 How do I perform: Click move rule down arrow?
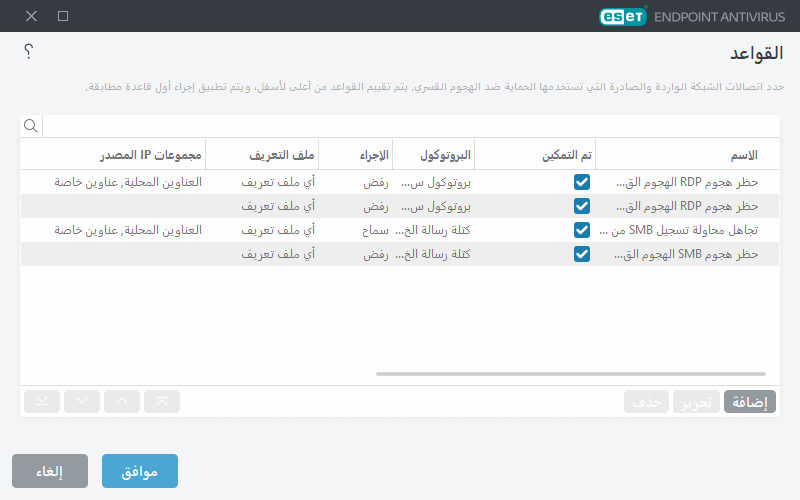coord(82,402)
